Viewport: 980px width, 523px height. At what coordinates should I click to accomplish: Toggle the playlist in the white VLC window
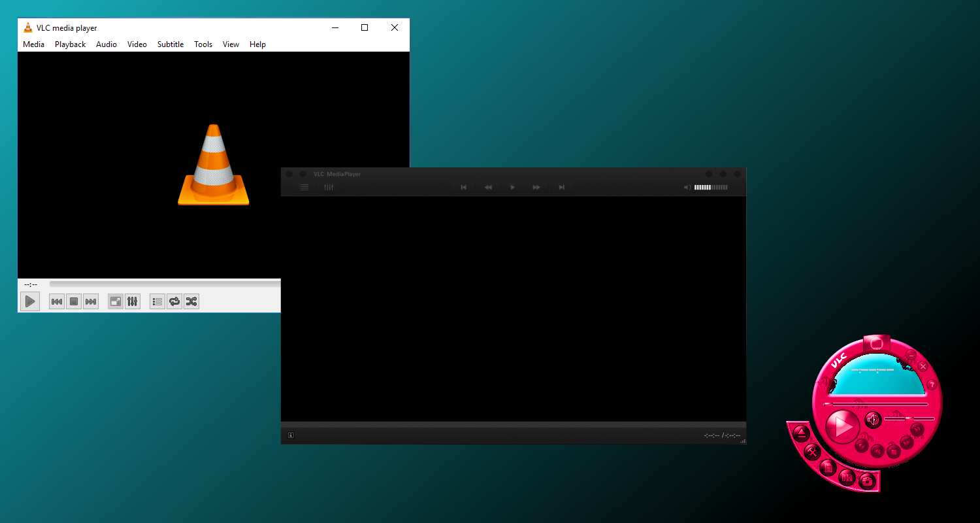157,301
